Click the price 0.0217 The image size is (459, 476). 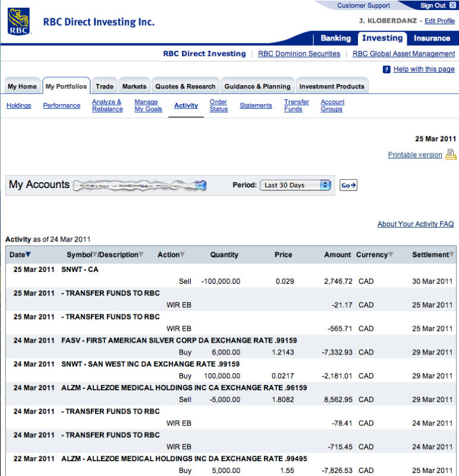(x=283, y=376)
